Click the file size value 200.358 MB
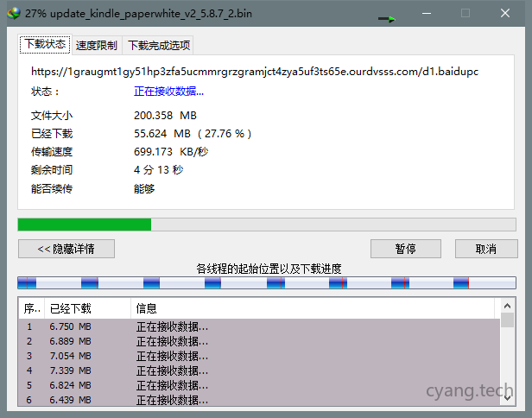 (x=165, y=116)
